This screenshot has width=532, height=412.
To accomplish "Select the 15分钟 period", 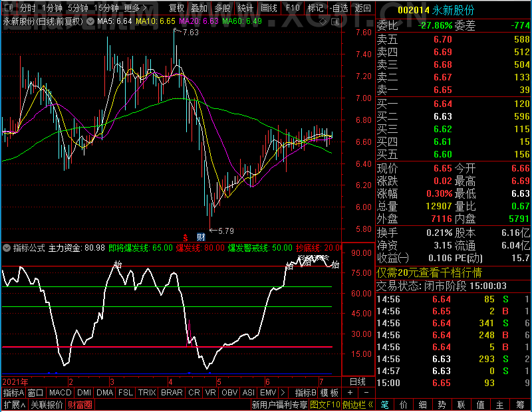I will [106, 8].
